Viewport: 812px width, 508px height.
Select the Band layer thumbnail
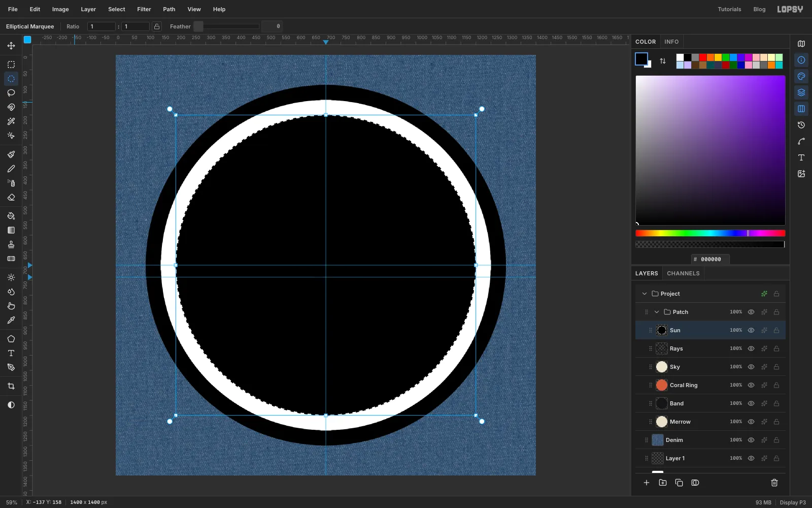pyautogui.click(x=662, y=403)
